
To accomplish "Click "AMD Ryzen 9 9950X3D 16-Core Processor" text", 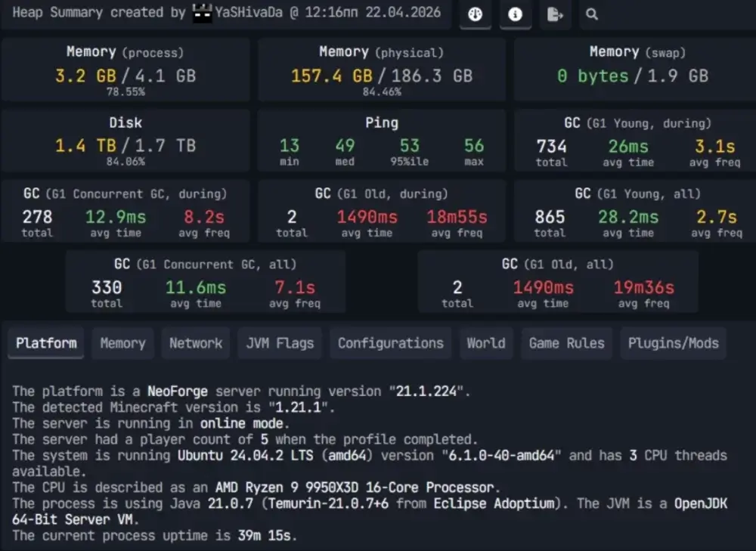I will coord(355,488).
